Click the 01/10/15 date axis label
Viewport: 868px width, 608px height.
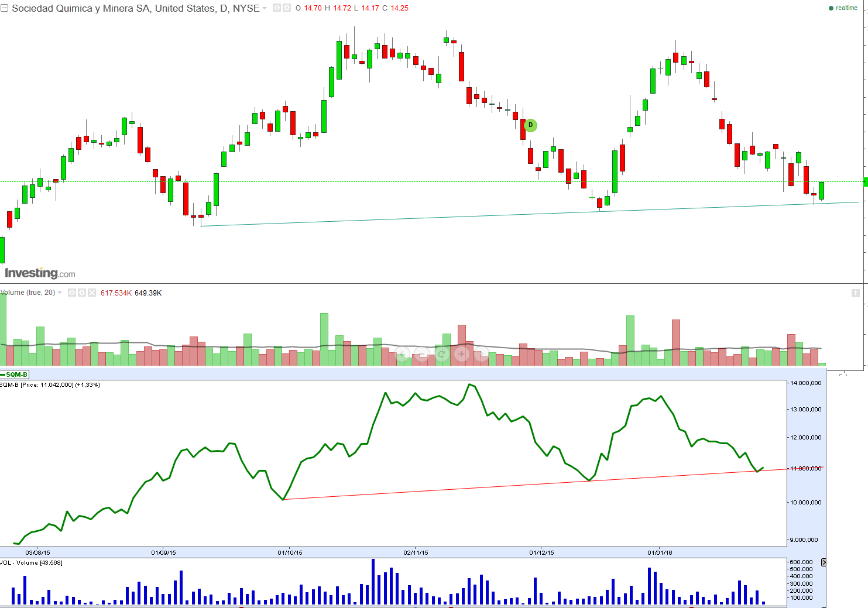click(290, 552)
